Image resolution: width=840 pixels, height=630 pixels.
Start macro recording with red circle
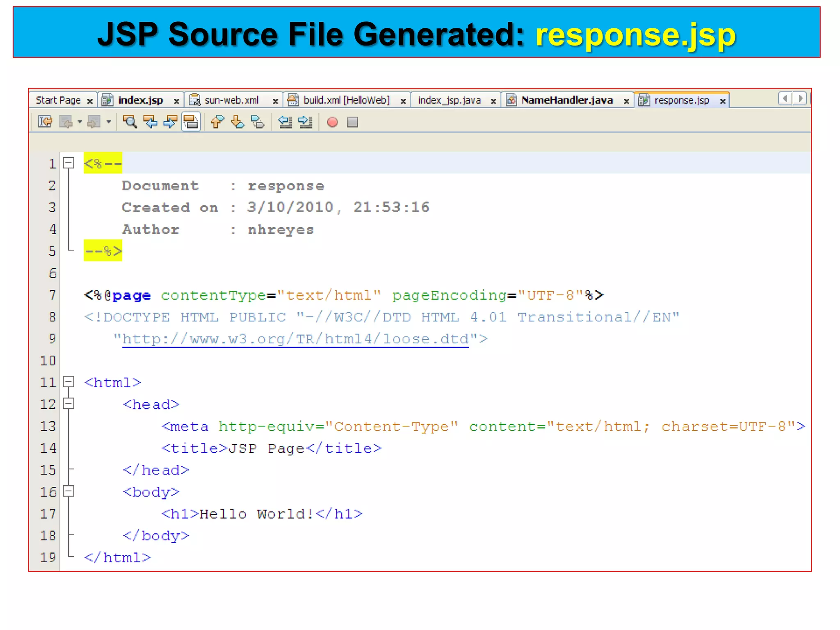pyautogui.click(x=332, y=122)
